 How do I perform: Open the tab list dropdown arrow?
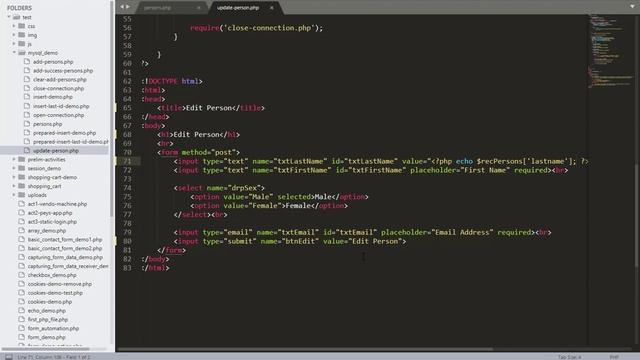coord(632,7)
